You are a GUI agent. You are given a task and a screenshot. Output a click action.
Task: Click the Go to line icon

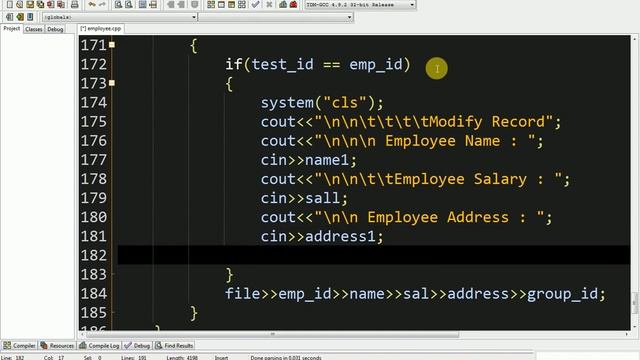(153, 4)
